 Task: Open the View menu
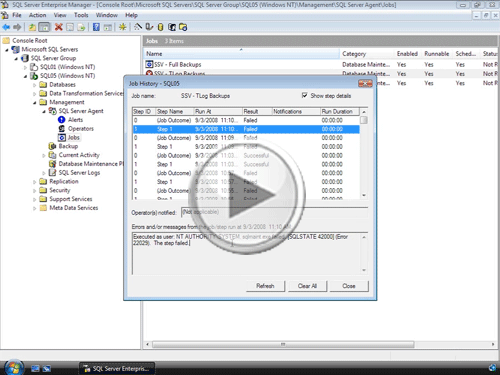[60, 15]
